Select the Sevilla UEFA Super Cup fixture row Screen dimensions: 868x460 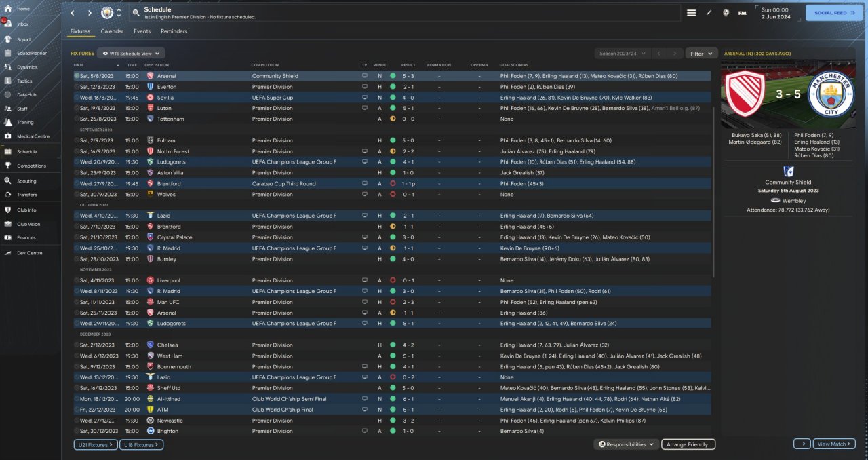pyautogui.click(x=271, y=97)
